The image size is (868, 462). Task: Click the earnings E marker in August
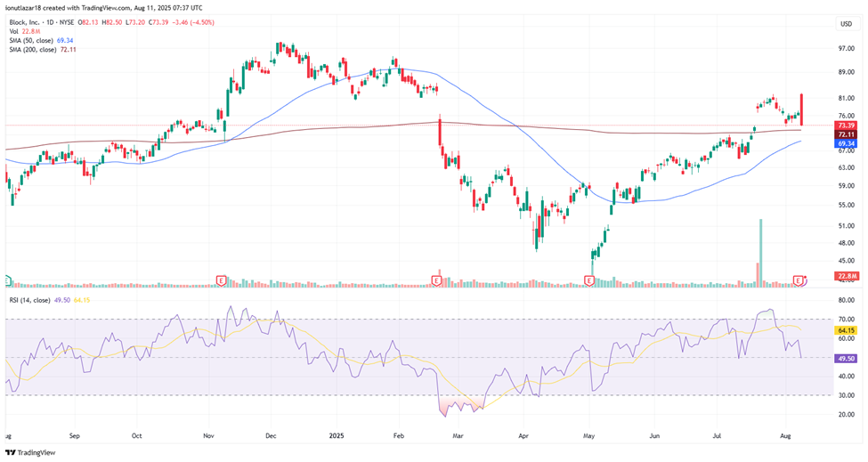click(799, 280)
